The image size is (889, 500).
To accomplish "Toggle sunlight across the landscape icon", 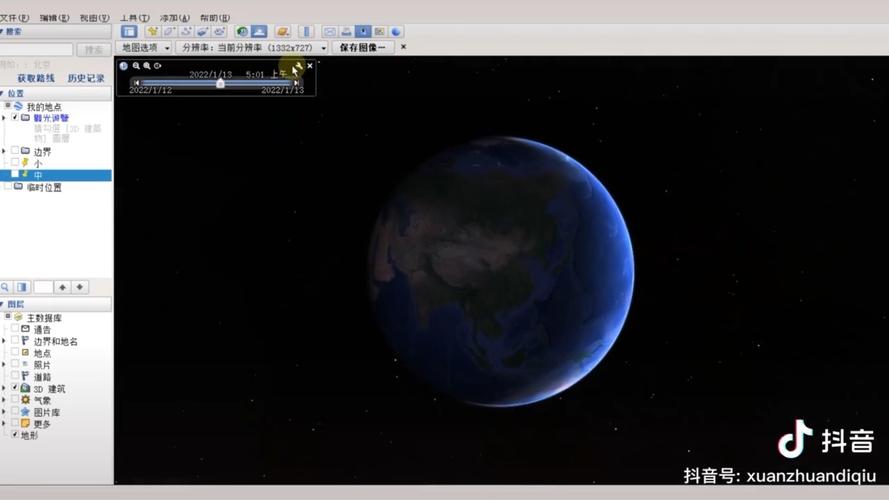I will tap(259, 32).
